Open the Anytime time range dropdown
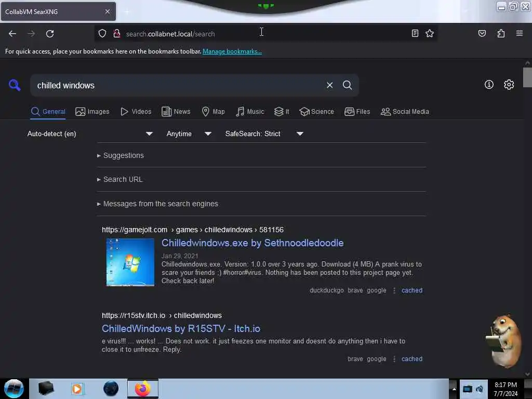 click(x=189, y=134)
